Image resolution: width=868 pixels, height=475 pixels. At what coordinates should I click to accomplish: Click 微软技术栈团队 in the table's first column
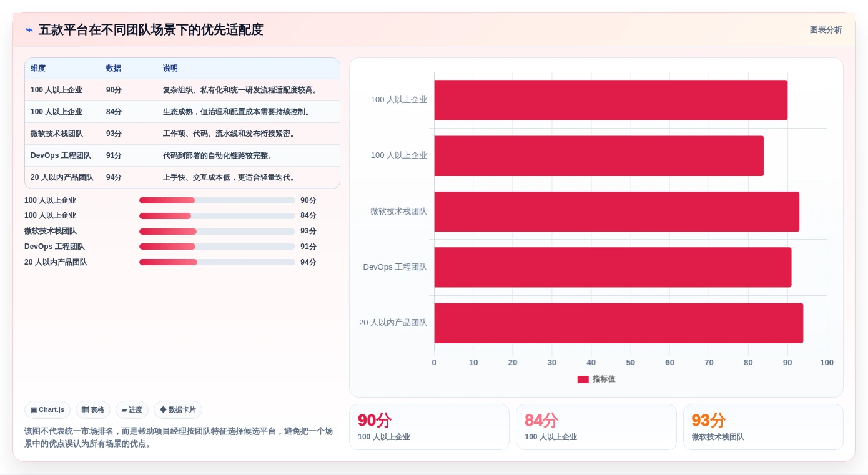point(57,134)
